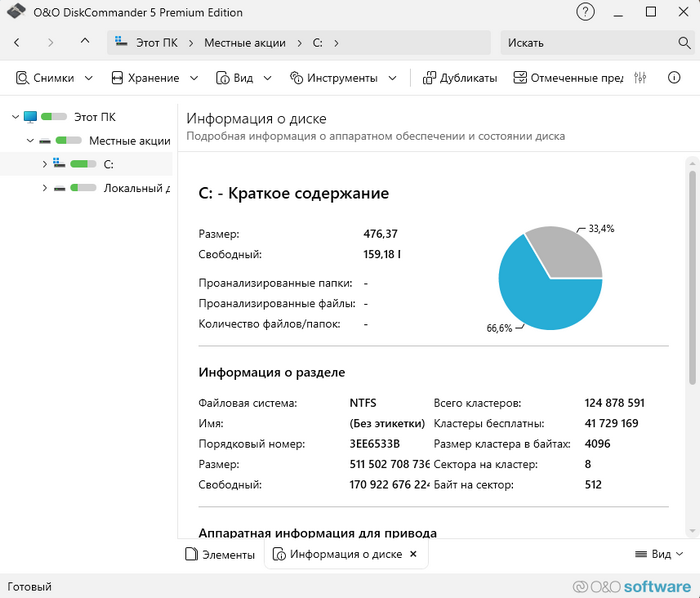Click C: breadcrumb segment
700x598 pixels.
point(317,43)
